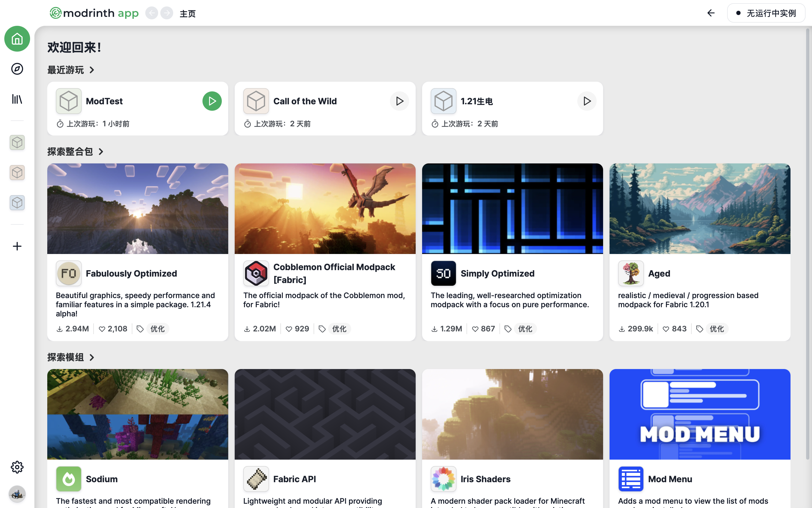Open the user account avatar

pos(17,494)
